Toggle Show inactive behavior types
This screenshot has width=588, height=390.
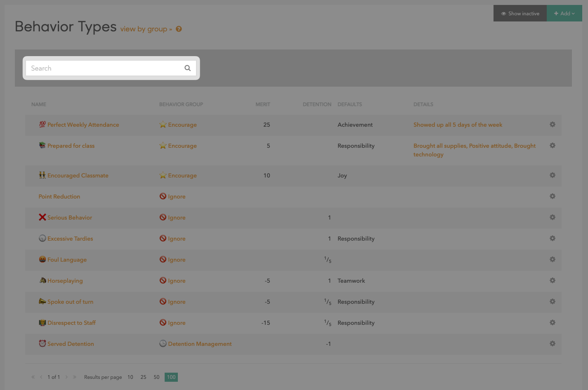520,14
